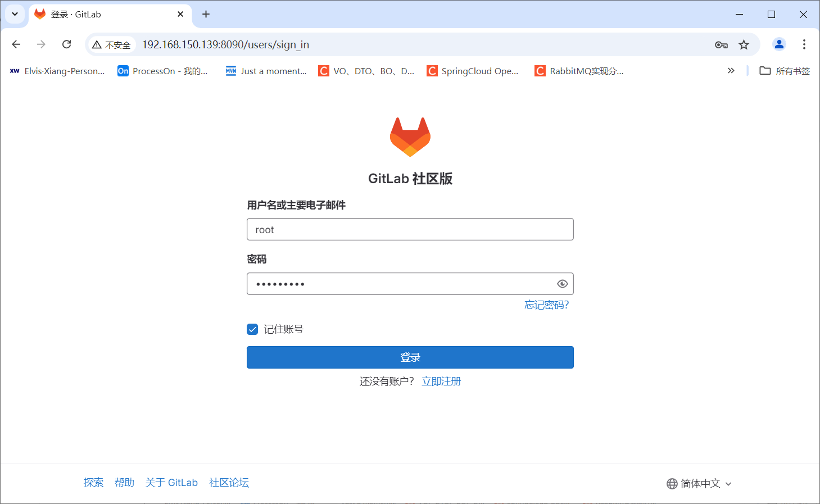Viewport: 820px width, 504px height.
Task: Maximize the browser window
Action: coord(771,14)
